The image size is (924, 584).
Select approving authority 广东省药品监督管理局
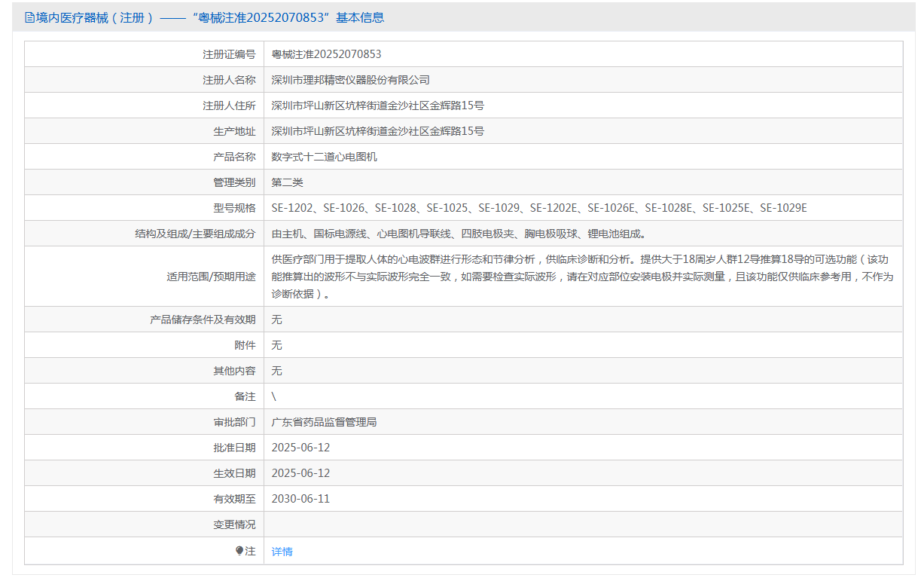(324, 422)
